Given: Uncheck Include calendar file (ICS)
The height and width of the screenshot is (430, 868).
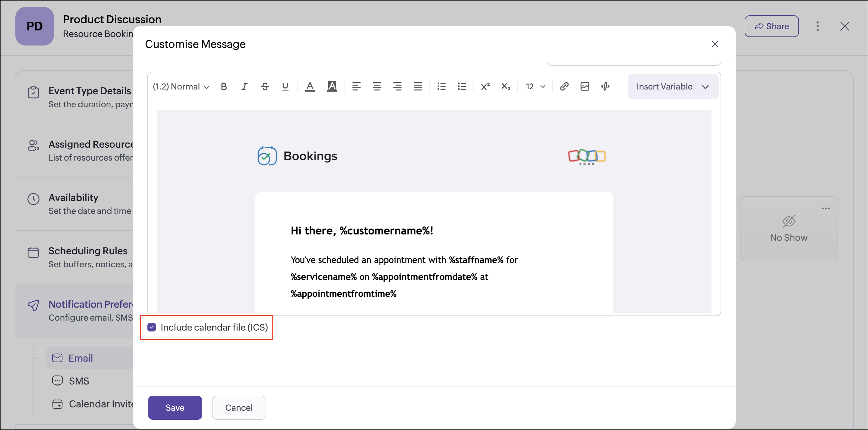Looking at the screenshot, I should point(152,327).
